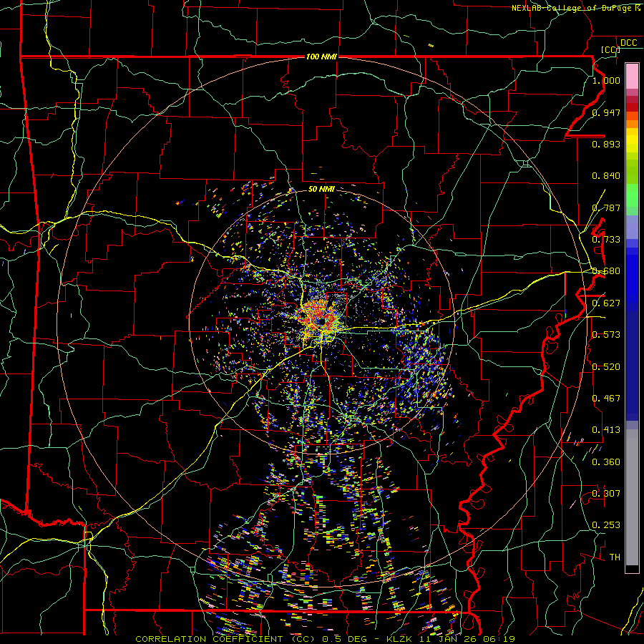Select the 0.253 legend value

tap(606, 525)
